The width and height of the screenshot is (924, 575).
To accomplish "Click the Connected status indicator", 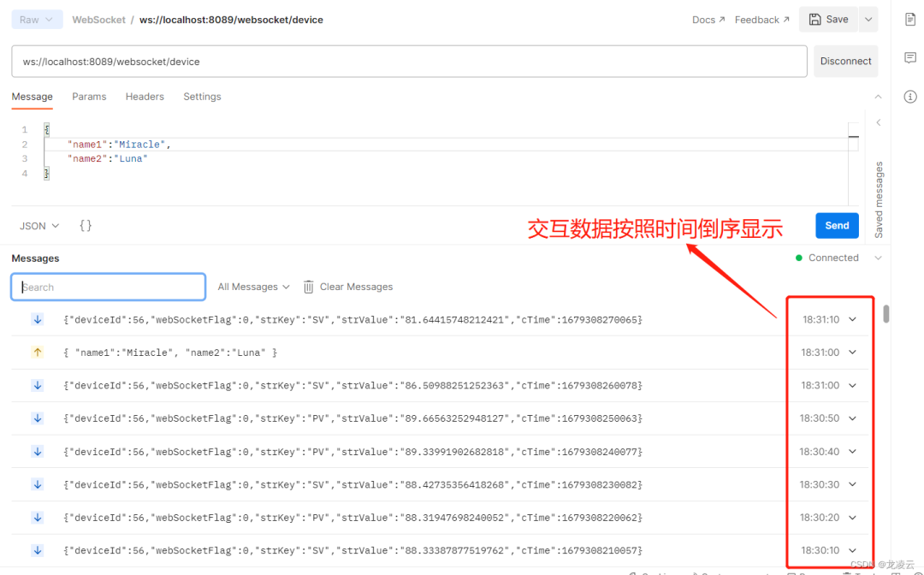I will (x=827, y=258).
